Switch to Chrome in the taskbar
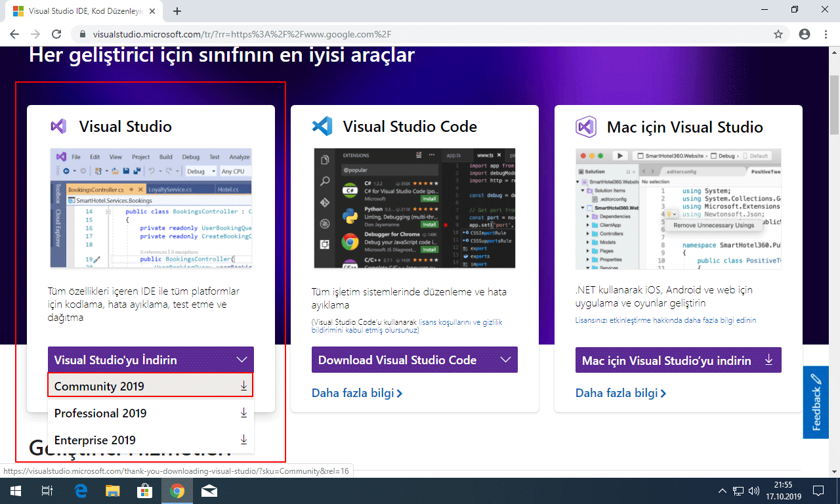 point(177,491)
